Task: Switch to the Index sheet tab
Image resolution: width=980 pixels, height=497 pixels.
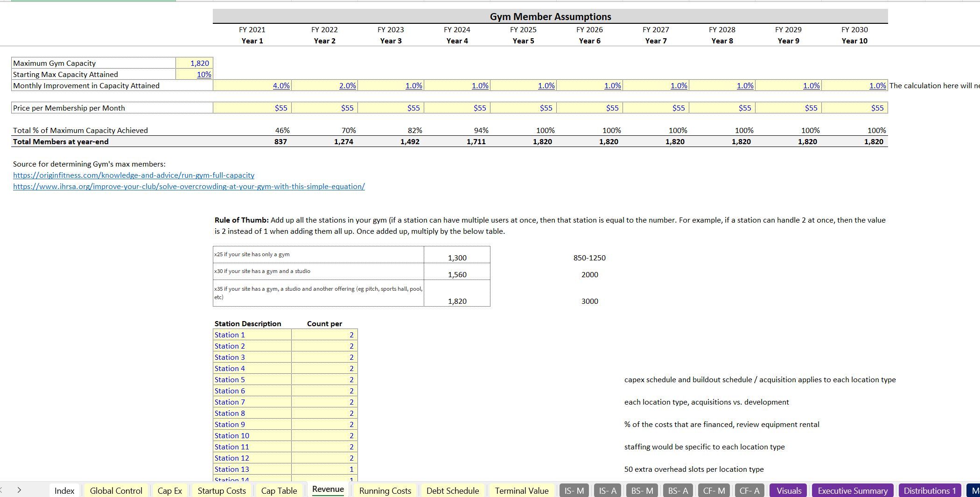Action: click(x=64, y=490)
